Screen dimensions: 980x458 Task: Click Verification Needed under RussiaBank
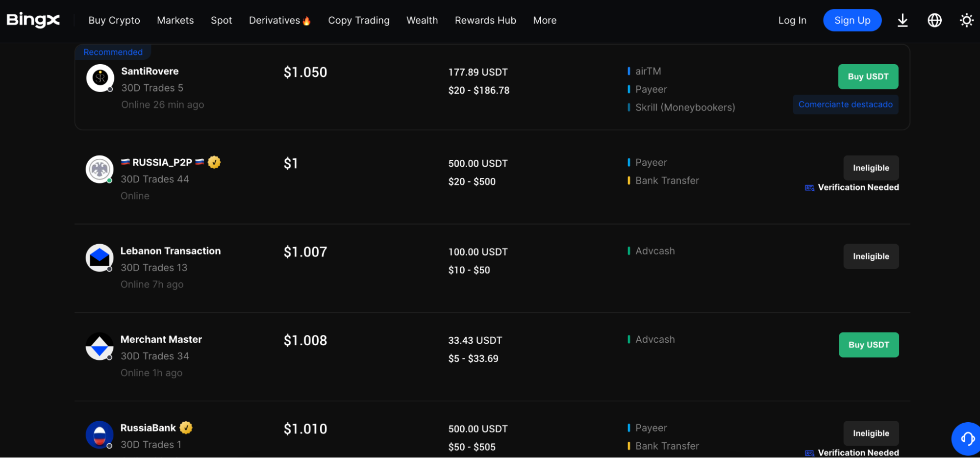click(858, 452)
